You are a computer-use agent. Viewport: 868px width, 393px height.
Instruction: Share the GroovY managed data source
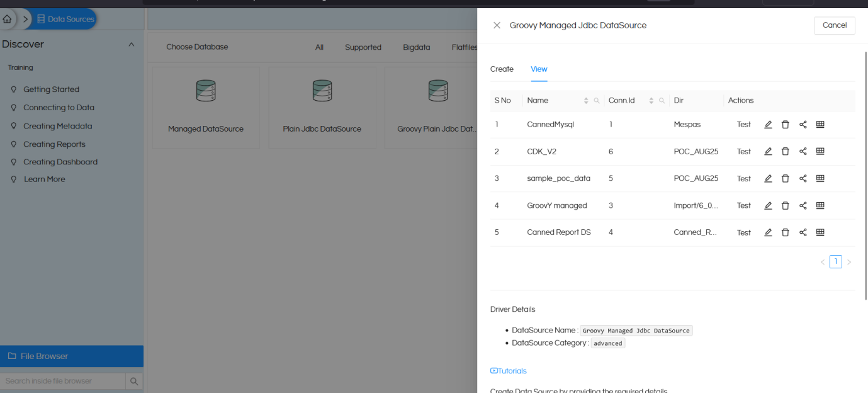[803, 206]
